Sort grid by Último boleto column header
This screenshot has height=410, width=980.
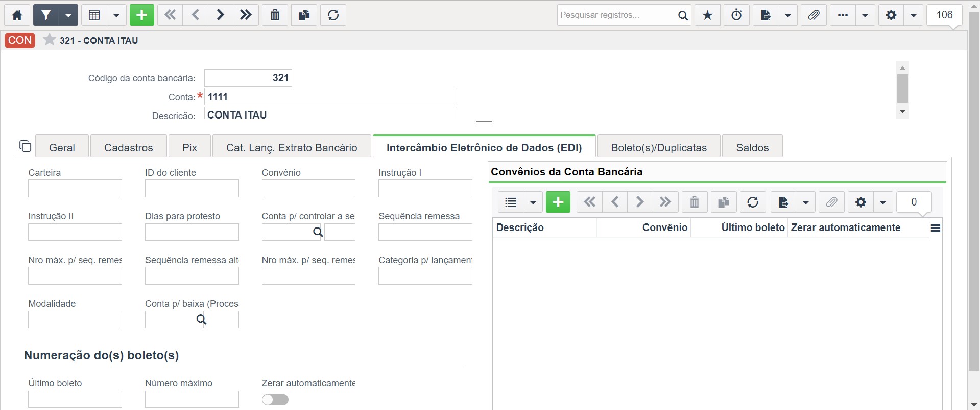click(x=752, y=227)
